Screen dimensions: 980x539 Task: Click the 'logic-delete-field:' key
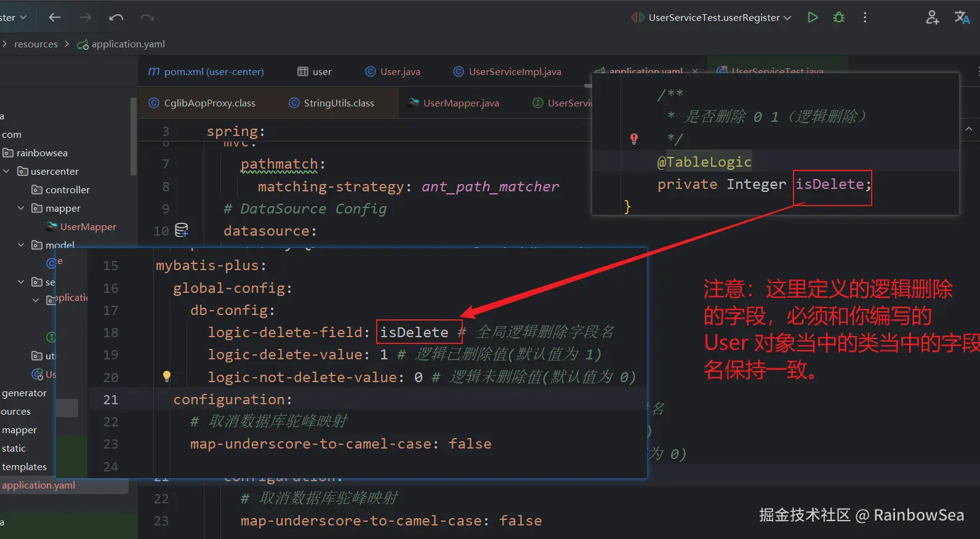coord(289,332)
